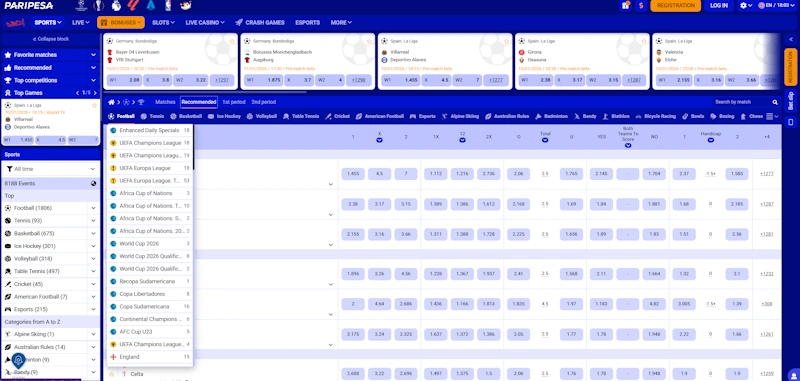Viewport: 800px width, 381px height.
Task: Click Collapse block in the sidebar
Action: click(x=51, y=39)
